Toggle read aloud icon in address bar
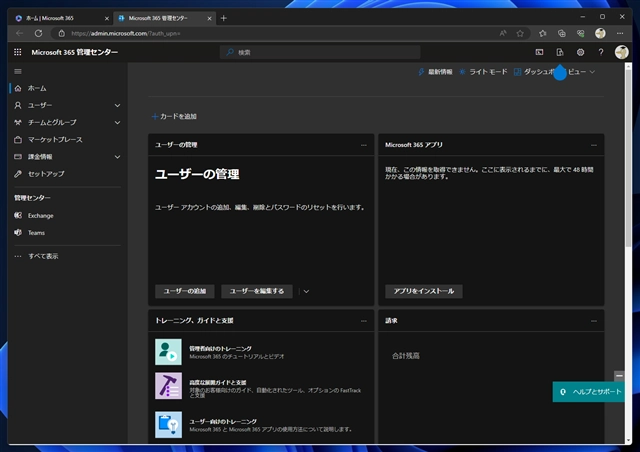Image resolution: width=640 pixels, height=452 pixels. 503,33
